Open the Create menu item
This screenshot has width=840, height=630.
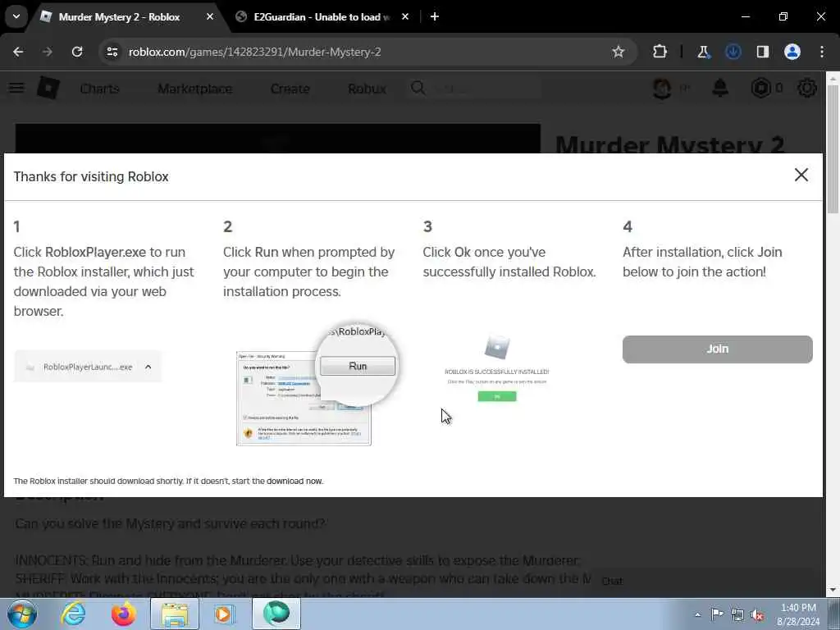click(290, 89)
